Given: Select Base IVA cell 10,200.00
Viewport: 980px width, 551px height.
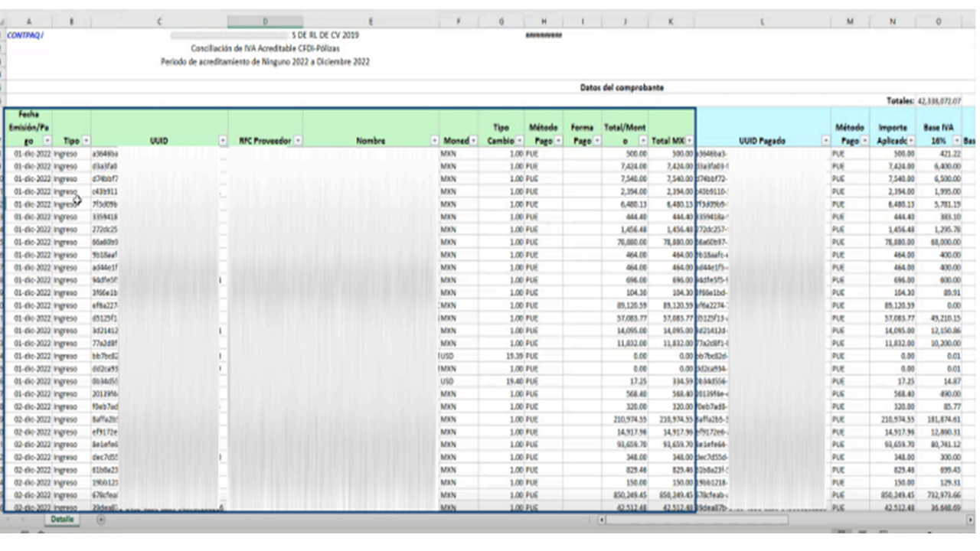Looking at the screenshot, I should point(939,343).
